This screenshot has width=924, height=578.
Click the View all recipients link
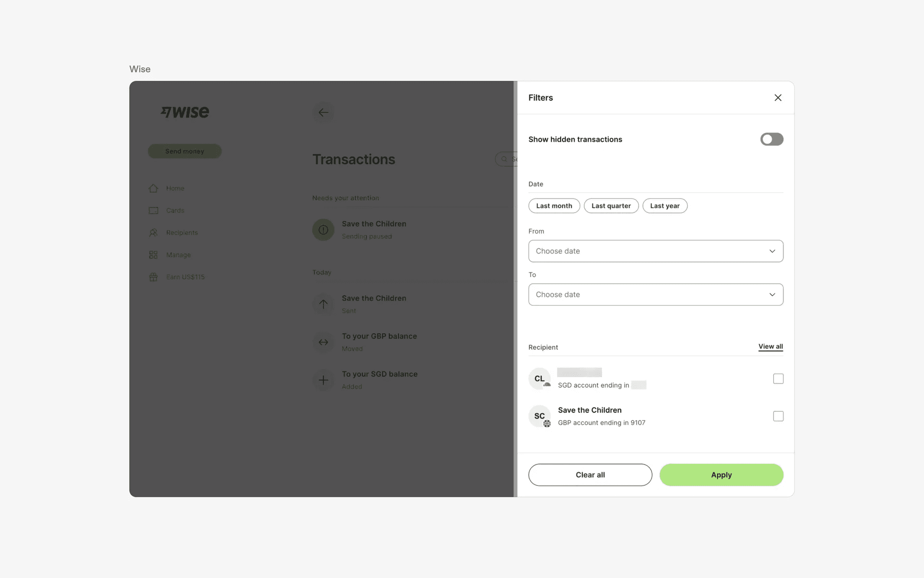pos(770,346)
